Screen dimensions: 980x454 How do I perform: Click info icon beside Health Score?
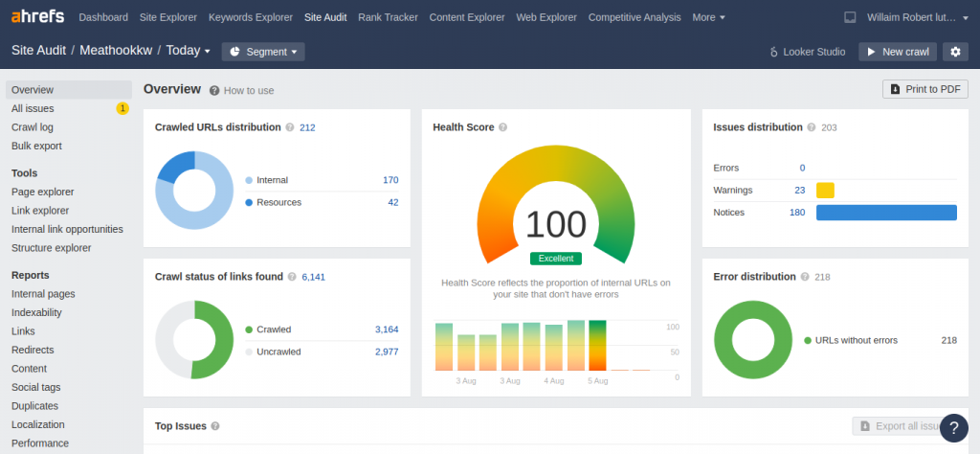(502, 127)
